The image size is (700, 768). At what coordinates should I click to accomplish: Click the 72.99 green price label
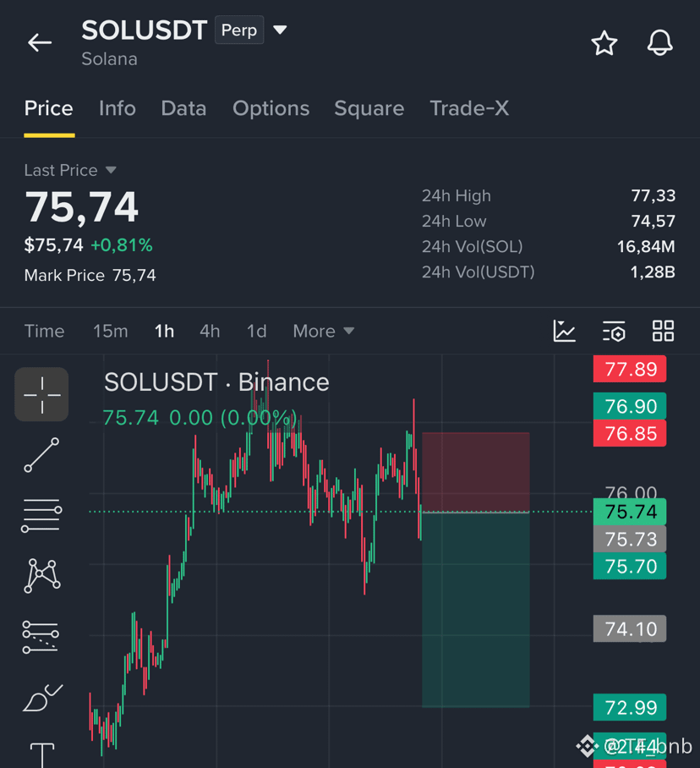click(630, 707)
